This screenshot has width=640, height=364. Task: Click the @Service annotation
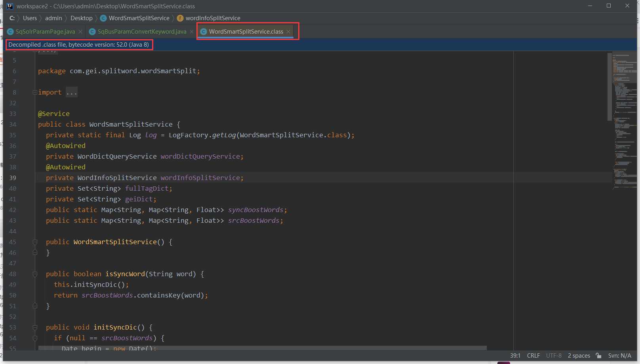(x=54, y=114)
